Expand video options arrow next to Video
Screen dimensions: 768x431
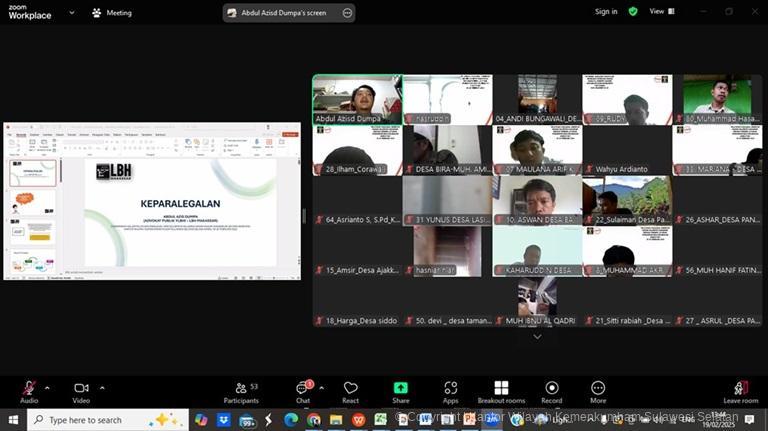102,387
